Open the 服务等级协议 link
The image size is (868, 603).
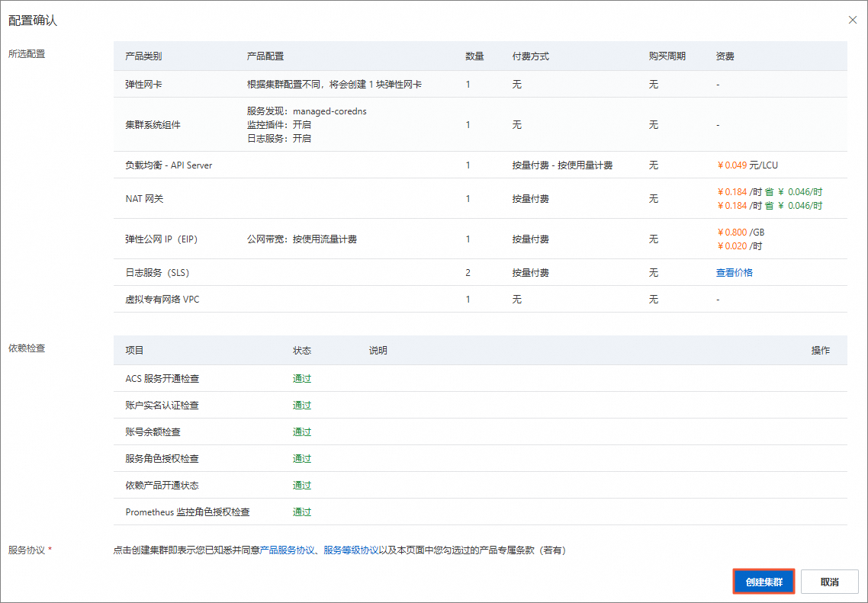351,550
